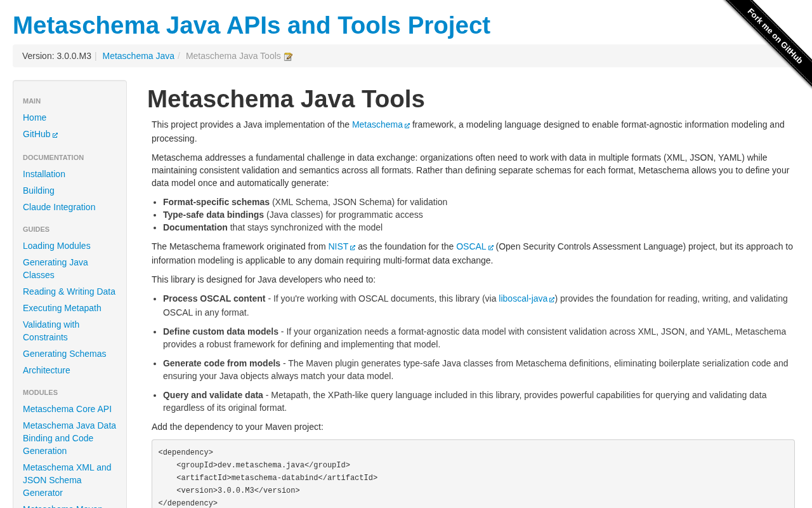
Task: Click Metaschema Java breadcrumb link
Action: click(x=138, y=56)
